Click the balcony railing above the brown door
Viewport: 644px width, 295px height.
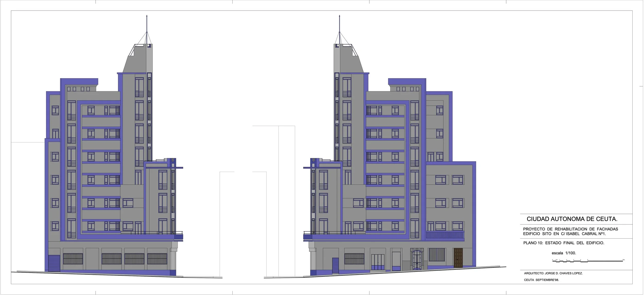(x=445, y=235)
